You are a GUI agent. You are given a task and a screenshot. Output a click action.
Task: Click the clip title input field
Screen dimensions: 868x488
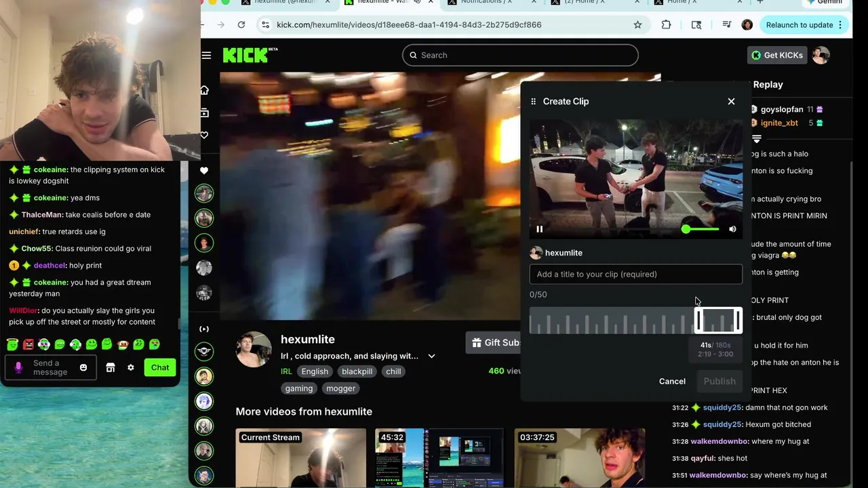pos(635,274)
